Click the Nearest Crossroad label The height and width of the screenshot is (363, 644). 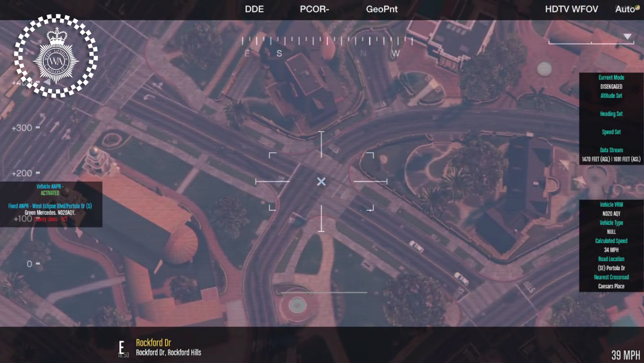tap(612, 277)
